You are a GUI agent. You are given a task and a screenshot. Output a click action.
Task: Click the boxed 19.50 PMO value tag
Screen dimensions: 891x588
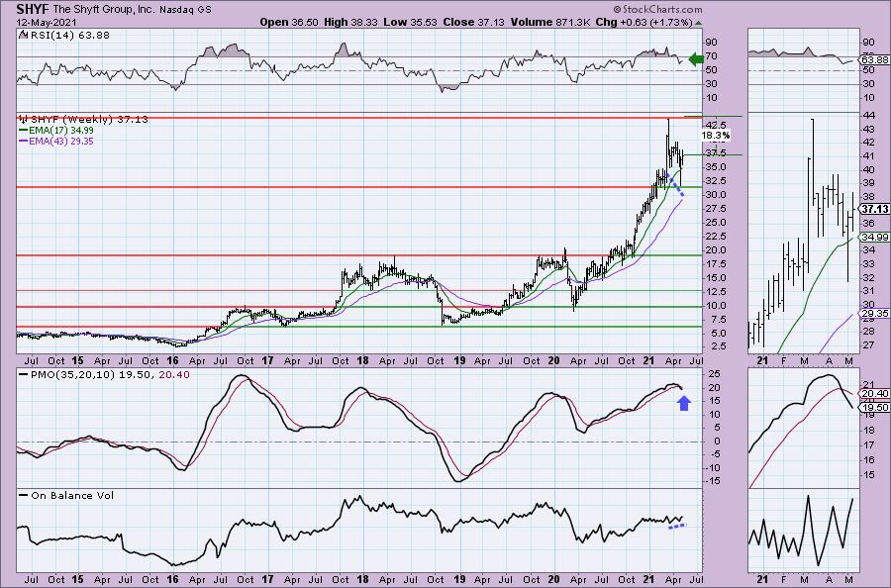point(875,407)
